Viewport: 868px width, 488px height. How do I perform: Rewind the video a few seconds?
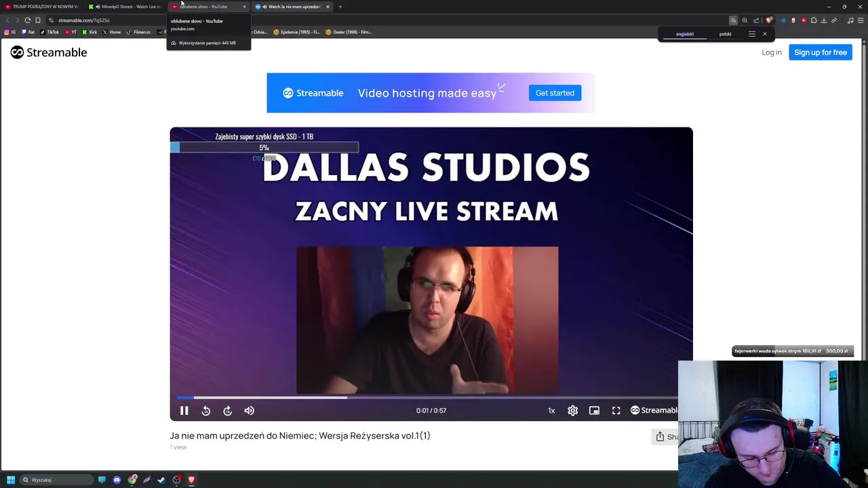click(x=206, y=410)
